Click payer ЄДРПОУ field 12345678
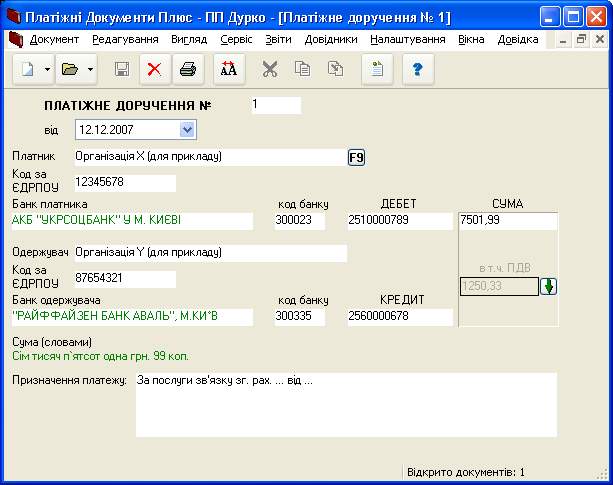The image size is (613, 485). (x=125, y=183)
